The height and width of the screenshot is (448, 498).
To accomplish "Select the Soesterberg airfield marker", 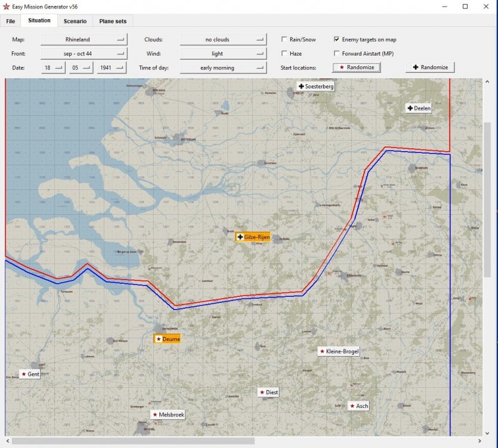I will click(x=316, y=86).
